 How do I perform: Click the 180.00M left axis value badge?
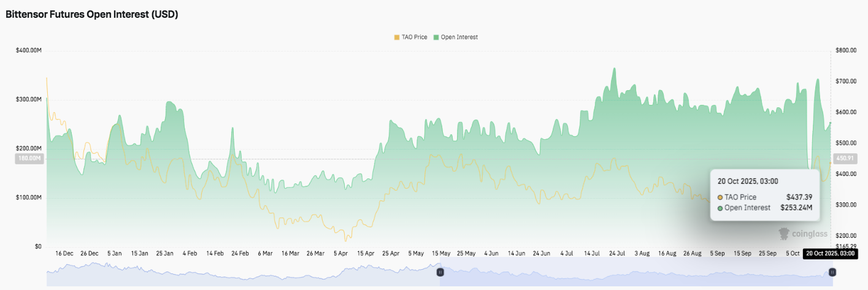click(29, 159)
